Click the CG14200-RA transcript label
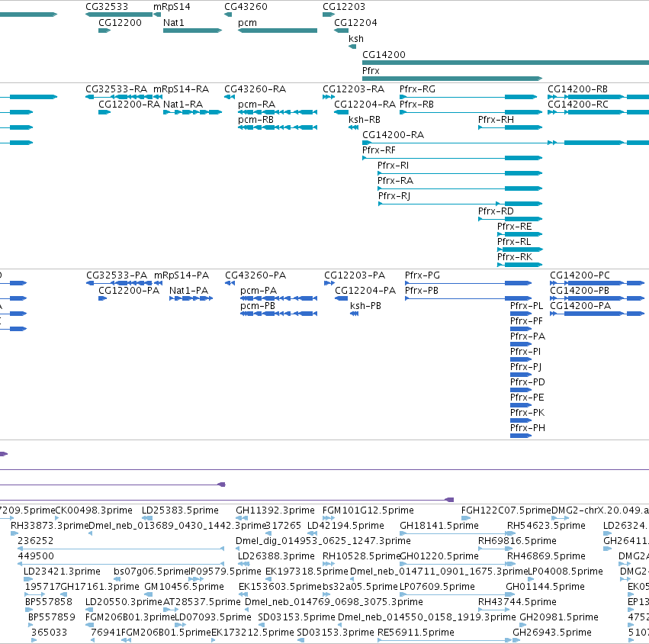 (393, 135)
